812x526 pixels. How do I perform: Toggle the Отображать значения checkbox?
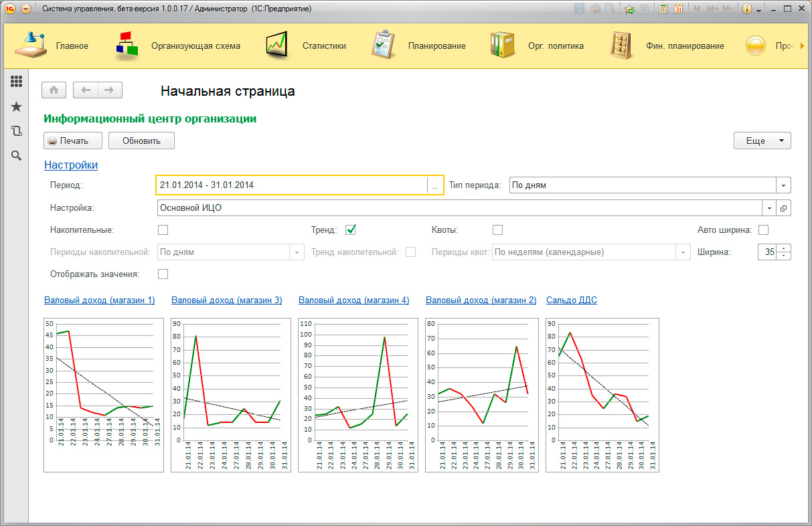click(x=163, y=274)
